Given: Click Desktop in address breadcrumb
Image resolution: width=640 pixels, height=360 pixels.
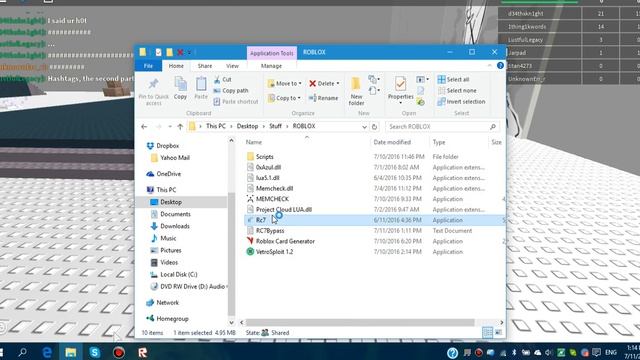Looking at the screenshot, I should point(247,127).
